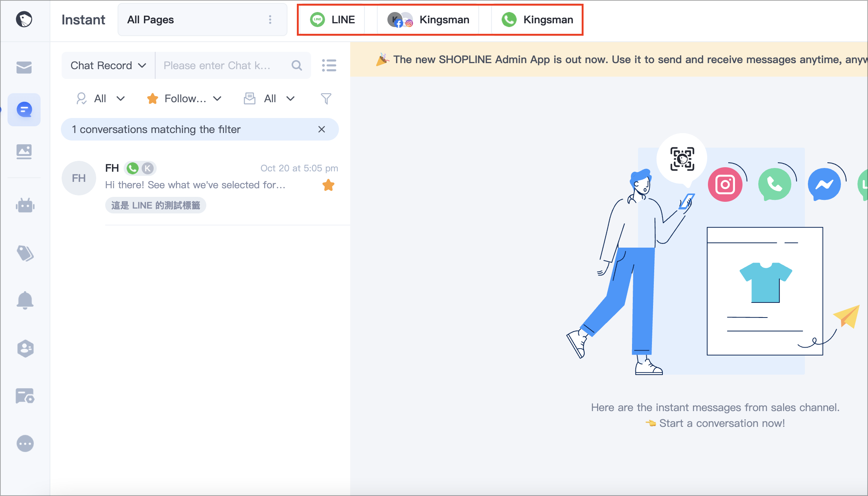This screenshot has width=868, height=496.
Task: Expand the assignee All dropdown
Action: point(100,98)
